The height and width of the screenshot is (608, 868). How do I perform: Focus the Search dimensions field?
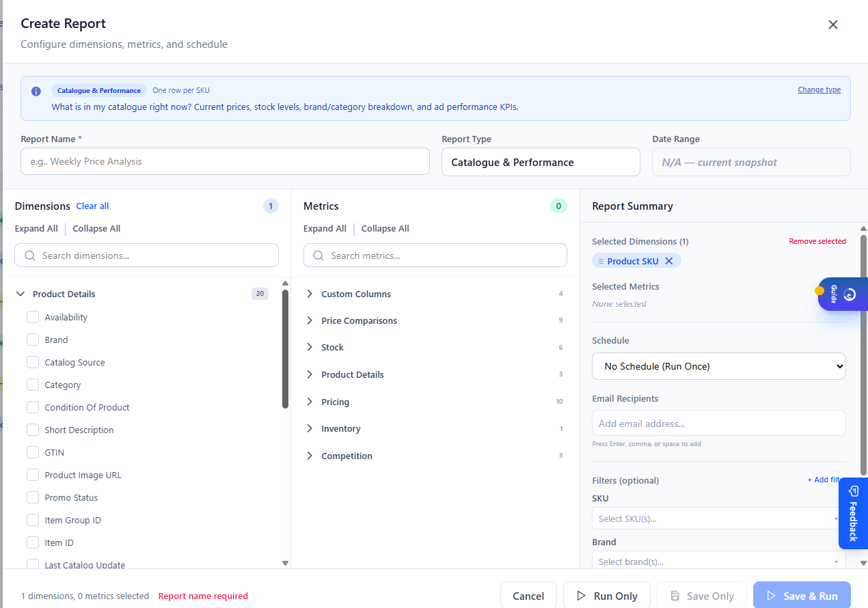pyautogui.click(x=146, y=255)
